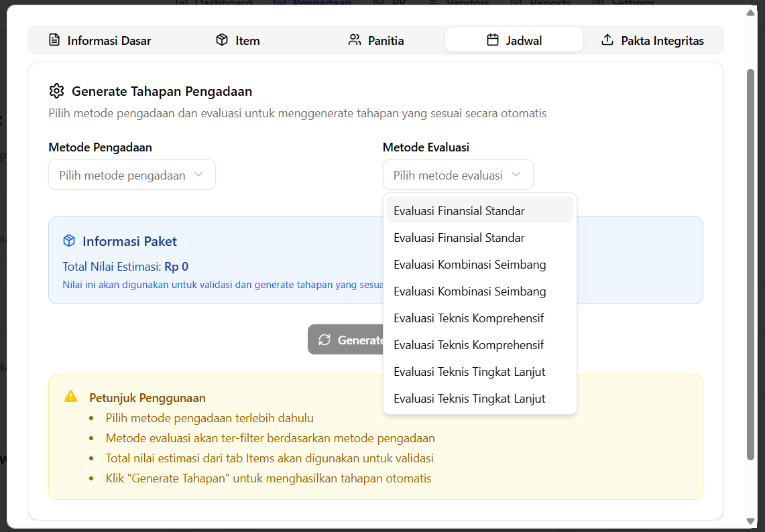Select Evaluasi Kombinasi Seimbang from the list
This screenshot has height=532, width=765.
(x=469, y=264)
